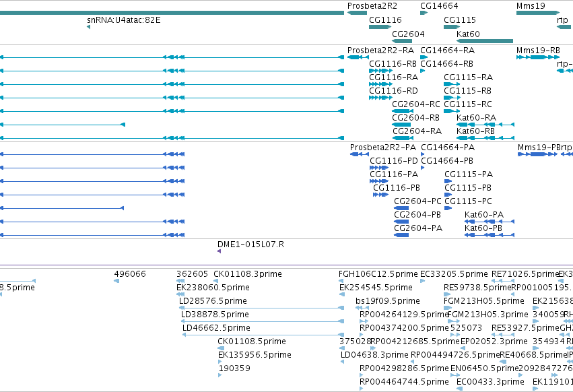
Task: Select the EK135956.5prime EST label
Action: (255, 356)
